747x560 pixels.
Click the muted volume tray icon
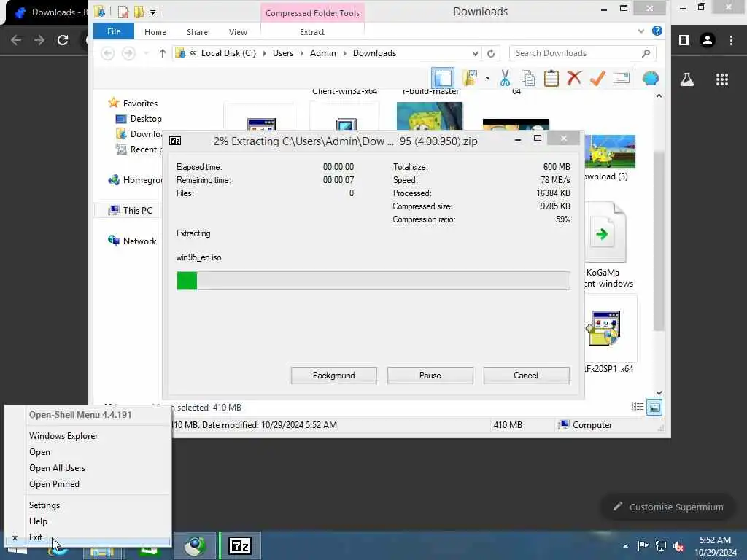point(678,546)
